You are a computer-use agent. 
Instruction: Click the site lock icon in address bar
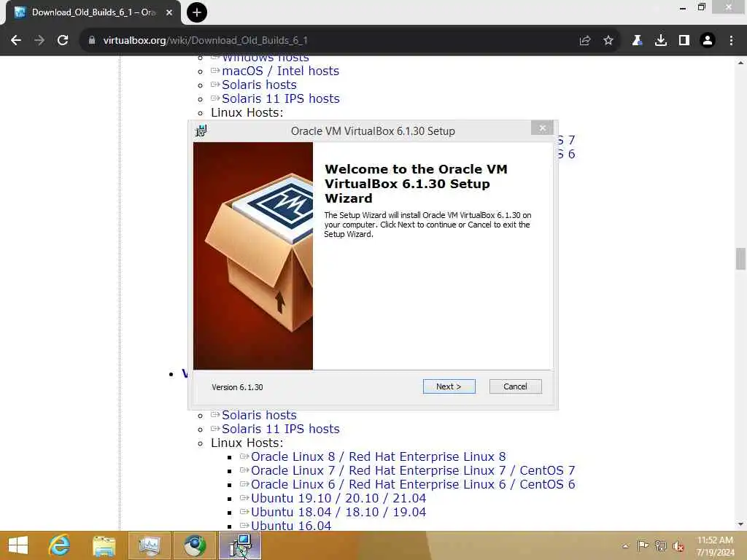[92, 41]
